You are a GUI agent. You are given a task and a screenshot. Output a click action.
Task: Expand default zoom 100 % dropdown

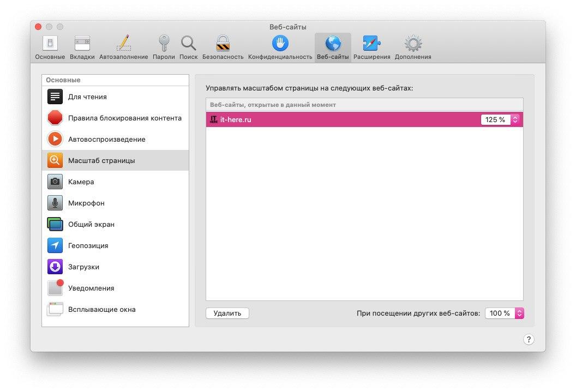(x=519, y=313)
